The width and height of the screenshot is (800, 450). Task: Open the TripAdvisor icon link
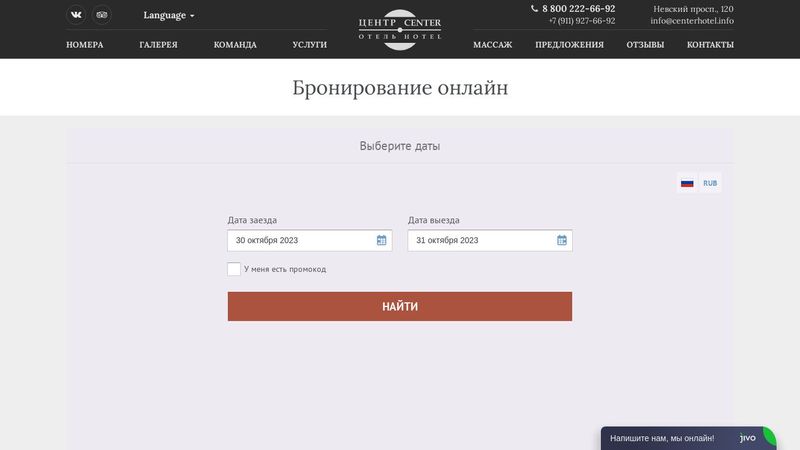coord(102,15)
